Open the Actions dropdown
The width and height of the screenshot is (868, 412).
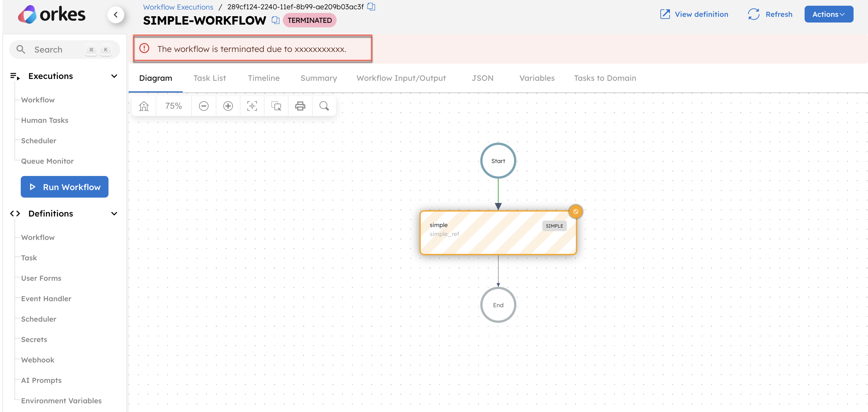pyautogui.click(x=829, y=14)
